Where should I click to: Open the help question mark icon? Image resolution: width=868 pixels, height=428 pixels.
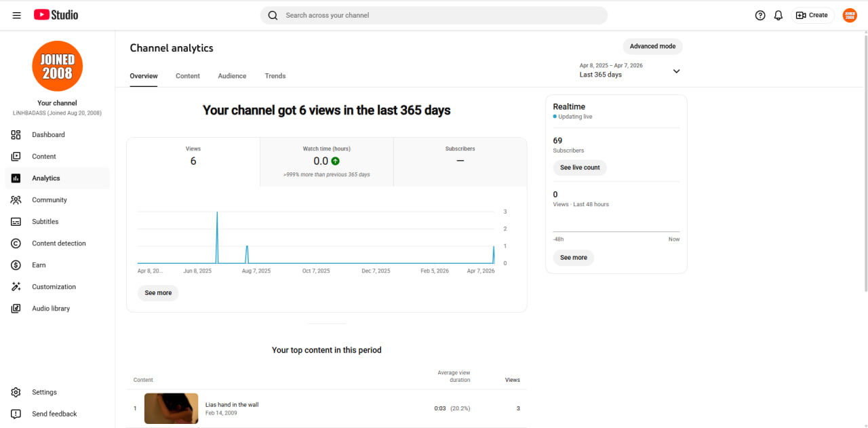[x=760, y=15]
